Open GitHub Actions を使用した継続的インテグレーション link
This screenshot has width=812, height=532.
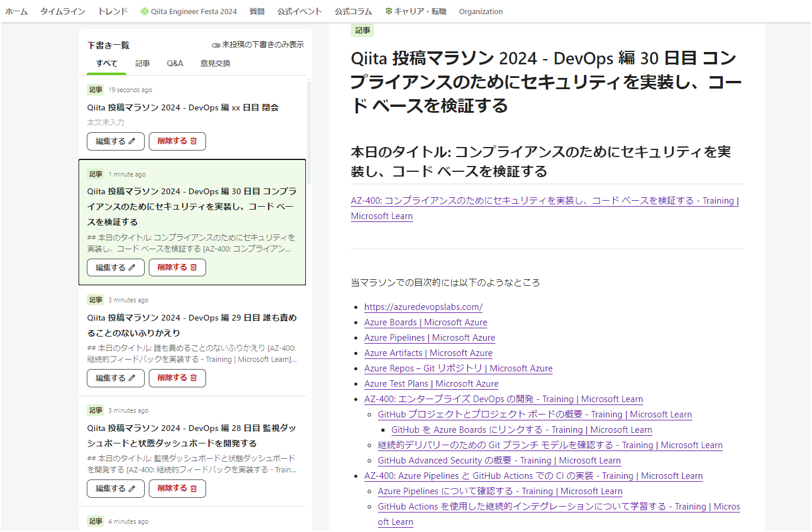tap(559, 514)
